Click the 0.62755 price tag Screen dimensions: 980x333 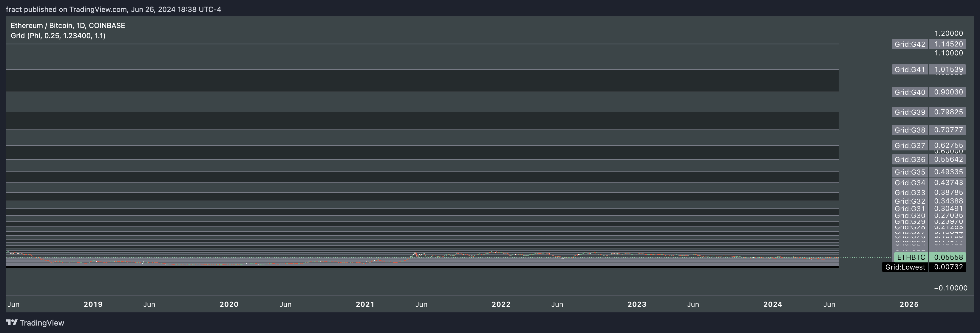pyautogui.click(x=948, y=146)
